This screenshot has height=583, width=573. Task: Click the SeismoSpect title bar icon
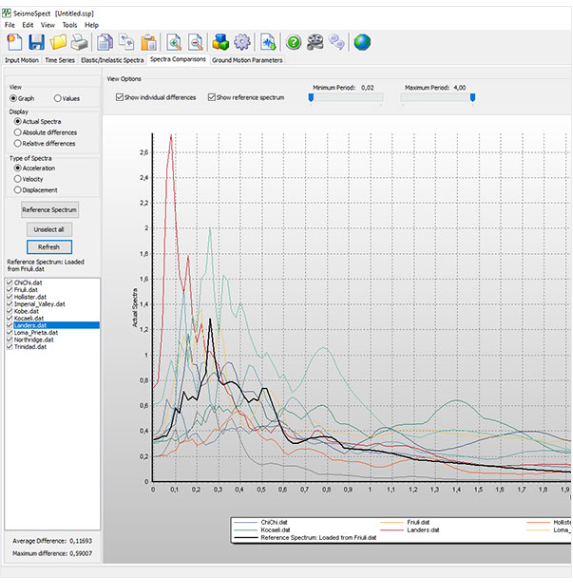(x=6, y=13)
